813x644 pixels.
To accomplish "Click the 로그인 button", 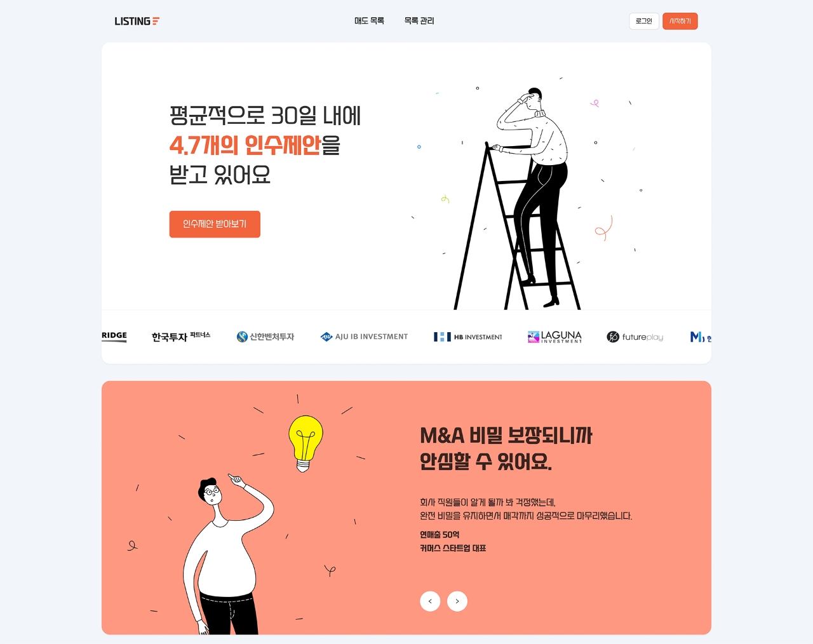I will [644, 21].
